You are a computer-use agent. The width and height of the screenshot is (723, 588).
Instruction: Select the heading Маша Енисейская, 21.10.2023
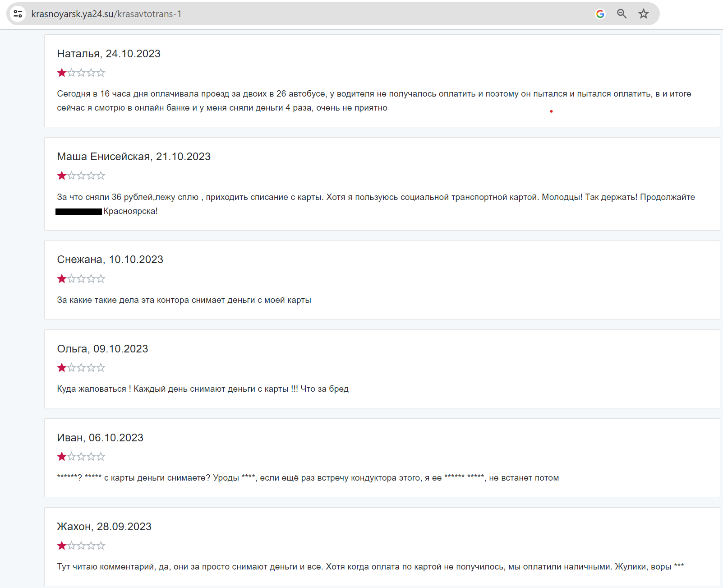coord(134,157)
